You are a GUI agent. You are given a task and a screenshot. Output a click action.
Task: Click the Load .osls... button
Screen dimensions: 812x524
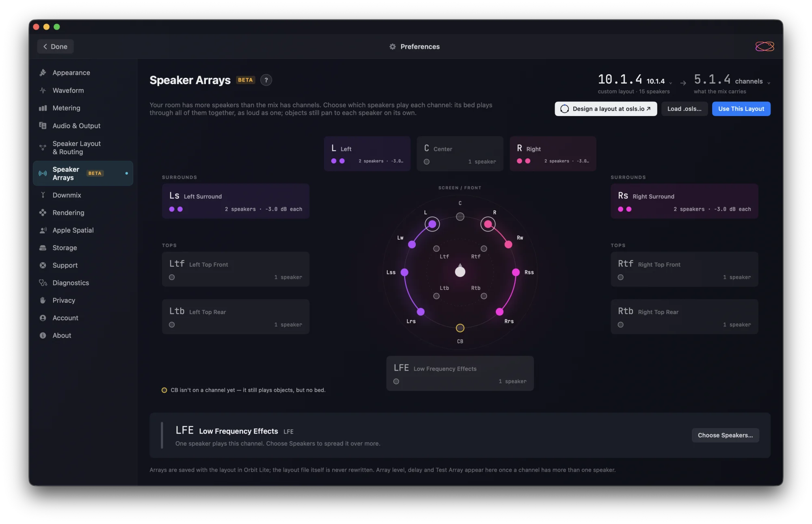(x=684, y=109)
